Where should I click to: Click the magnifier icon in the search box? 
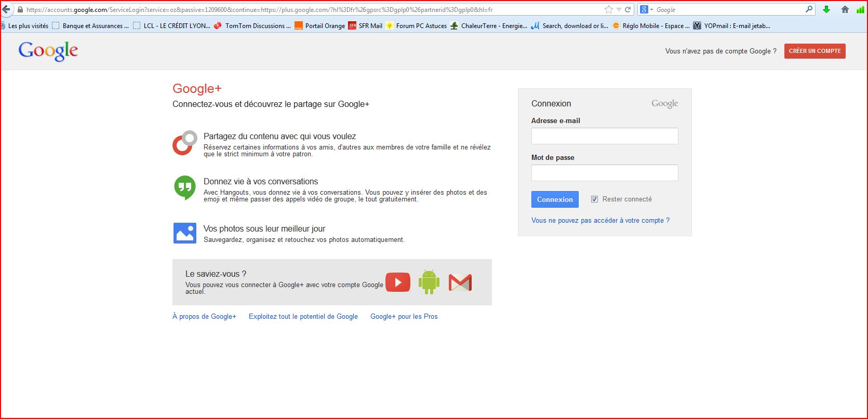click(809, 9)
